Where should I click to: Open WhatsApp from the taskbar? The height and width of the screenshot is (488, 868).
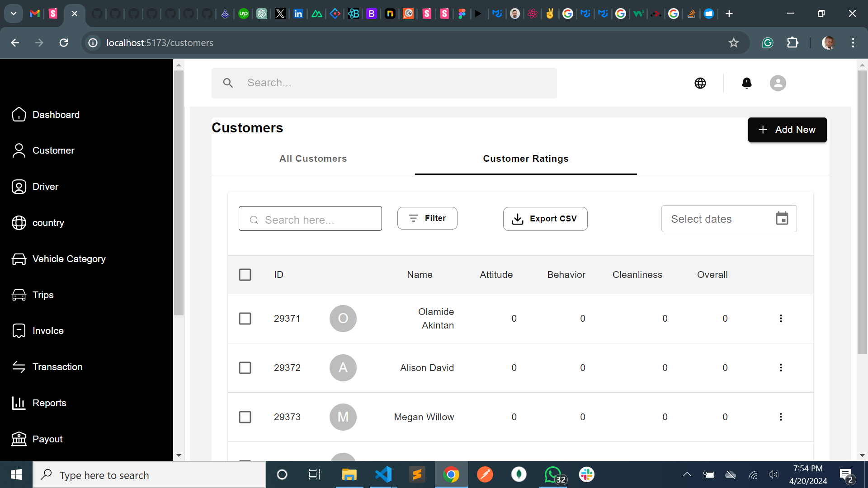[x=553, y=474]
